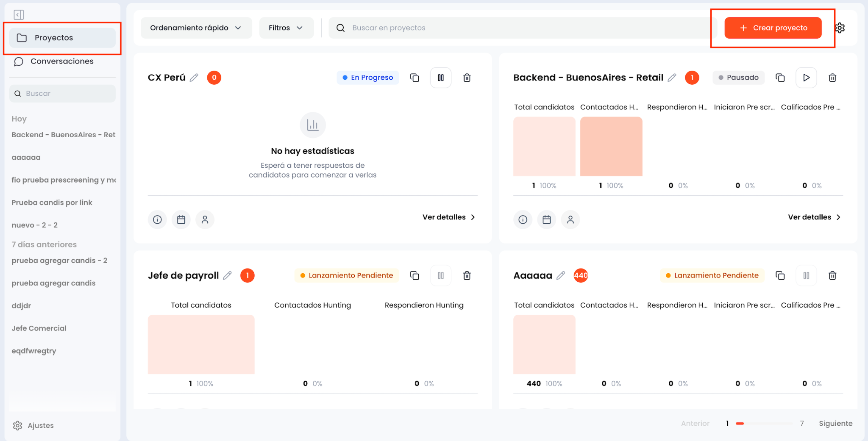This screenshot has height=441, width=868.
Task: Open Ajustes at the sidebar bottom
Action: pyautogui.click(x=33, y=425)
